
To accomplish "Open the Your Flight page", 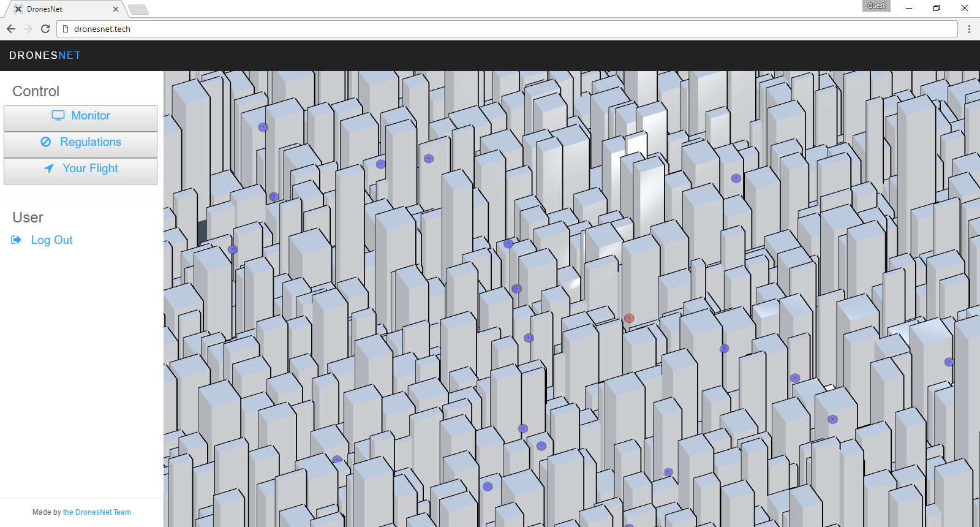I will 80,171.
